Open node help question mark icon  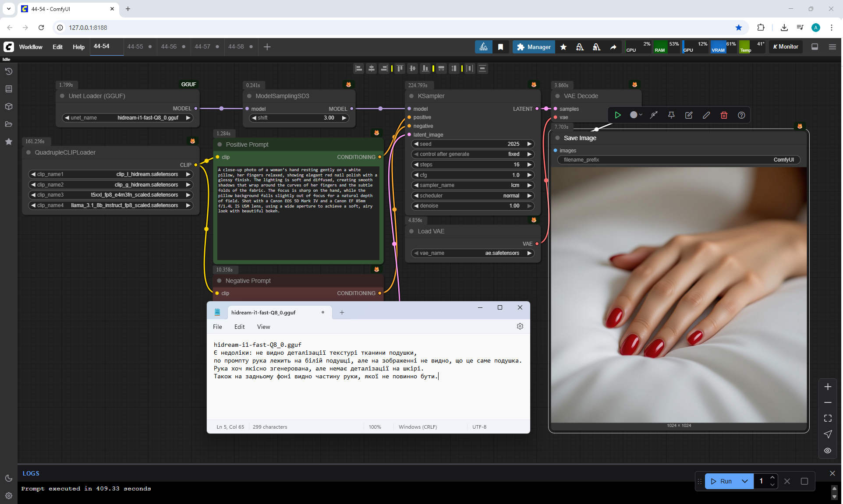(x=741, y=115)
